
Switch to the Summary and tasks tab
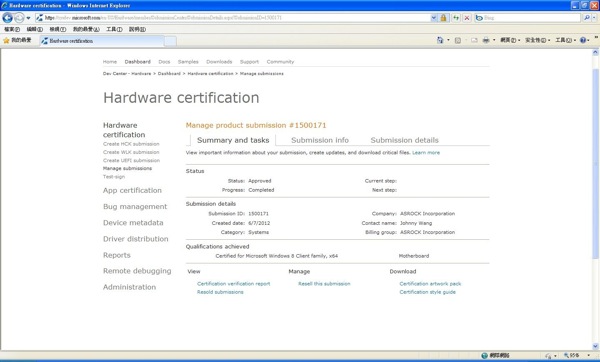(x=233, y=140)
